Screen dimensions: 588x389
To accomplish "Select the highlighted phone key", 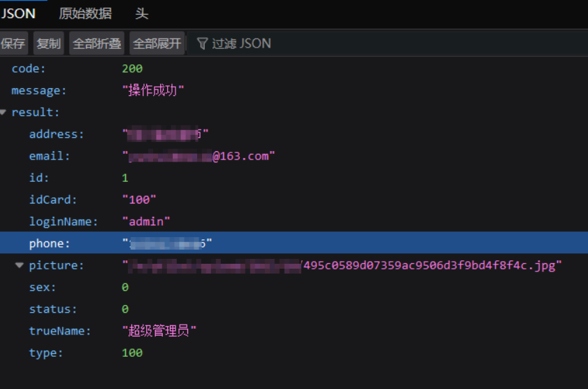I will [50, 243].
